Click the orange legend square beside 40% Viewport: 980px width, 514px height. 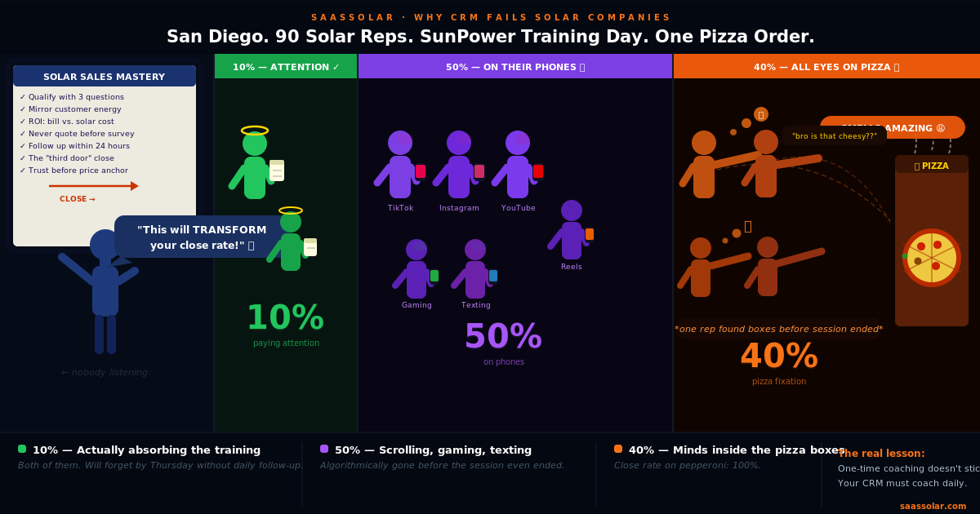coord(618,449)
